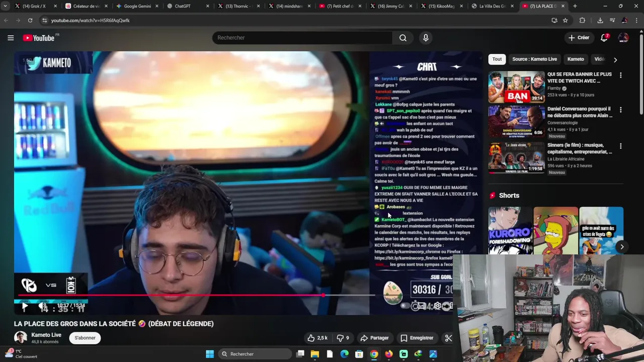Toggle autoplay switch in the player
This screenshot has height=362, width=644.
(404, 306)
